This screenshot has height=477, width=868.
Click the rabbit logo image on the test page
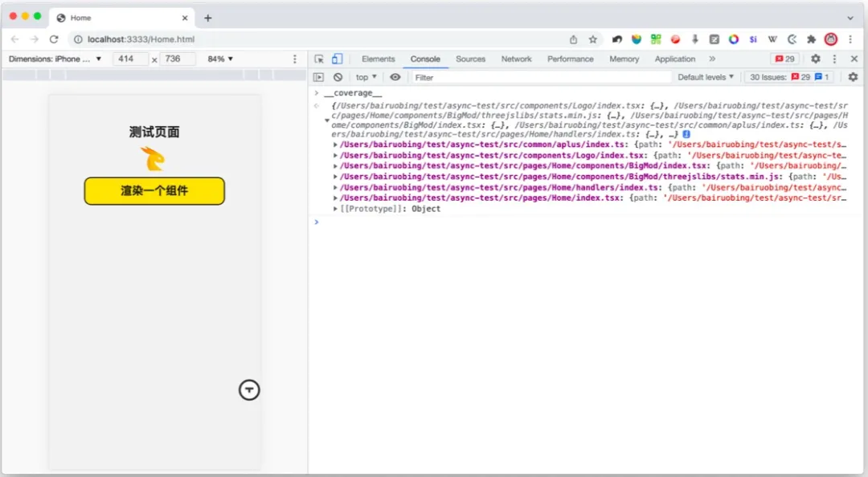coord(154,159)
